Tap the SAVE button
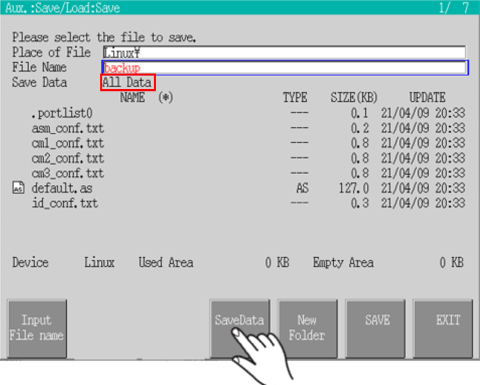Screen dimensions: 480x385 pos(376,328)
